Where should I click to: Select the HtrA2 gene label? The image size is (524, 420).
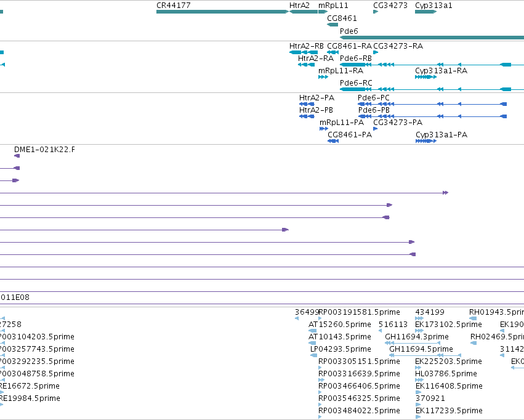pos(299,6)
